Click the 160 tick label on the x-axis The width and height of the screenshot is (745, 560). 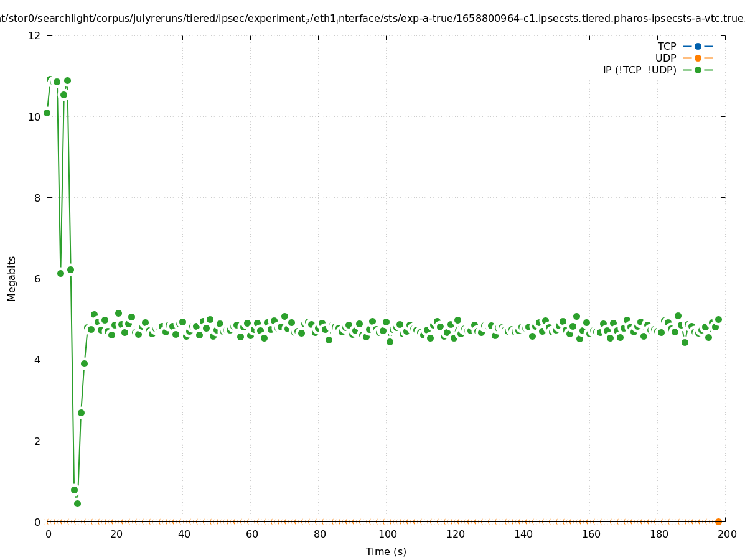pos(591,534)
